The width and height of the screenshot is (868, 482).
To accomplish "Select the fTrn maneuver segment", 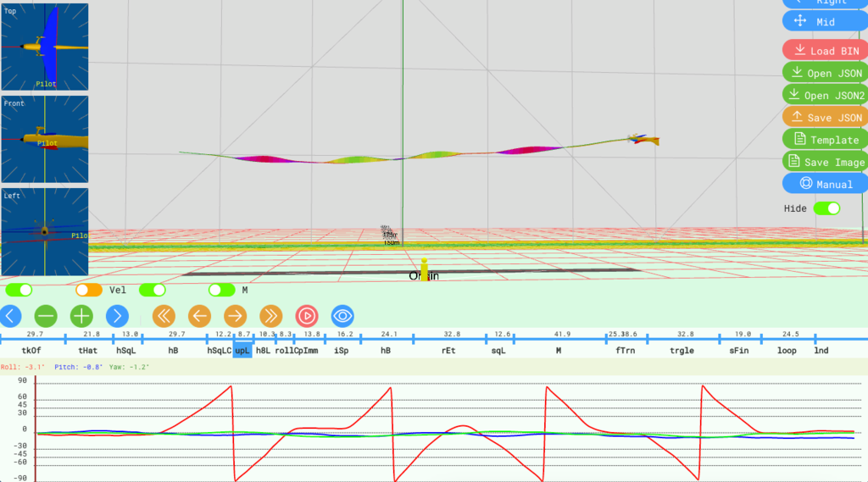I will coord(626,351).
